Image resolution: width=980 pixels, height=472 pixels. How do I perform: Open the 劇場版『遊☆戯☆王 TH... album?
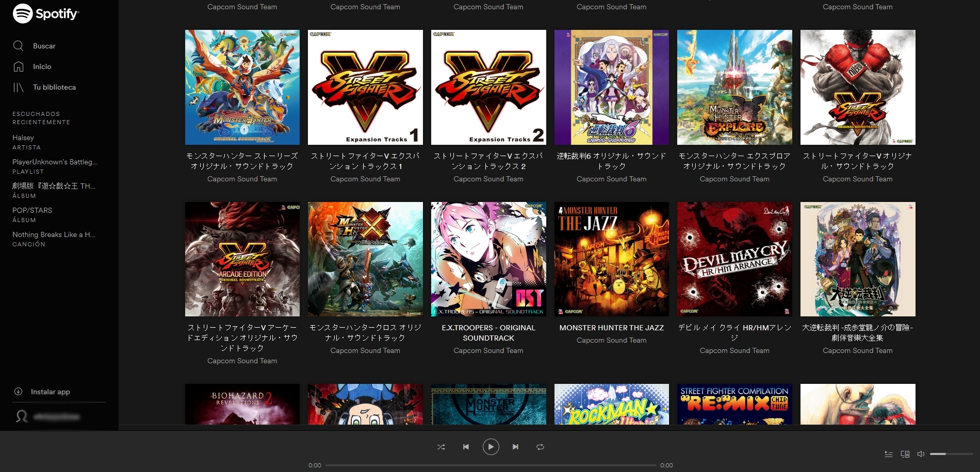tap(54, 186)
